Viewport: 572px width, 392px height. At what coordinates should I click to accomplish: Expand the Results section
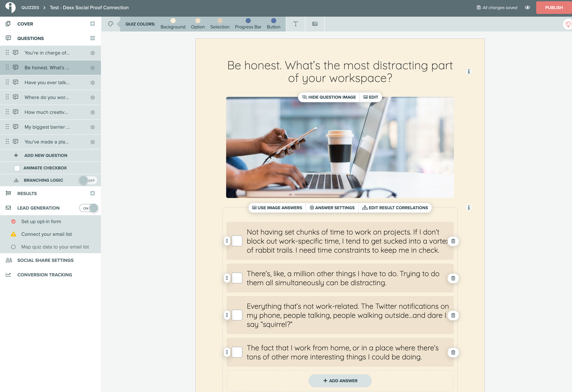tap(93, 193)
